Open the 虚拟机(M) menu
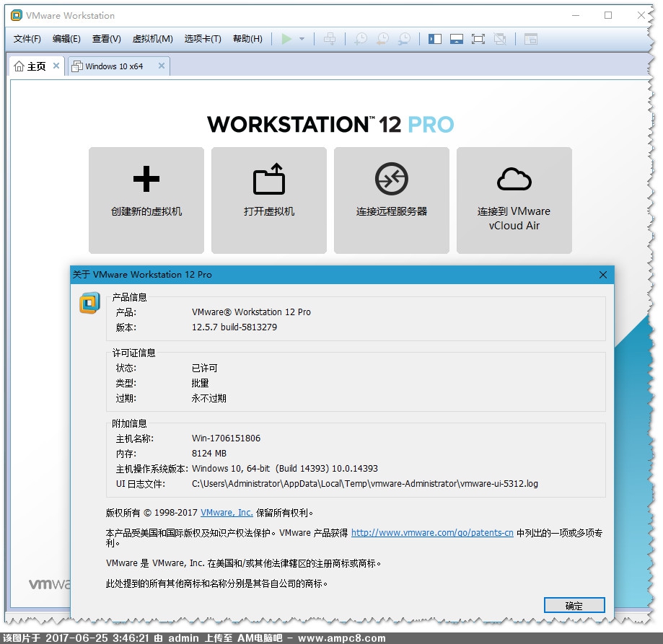The width and height of the screenshot is (663, 644). [153, 39]
